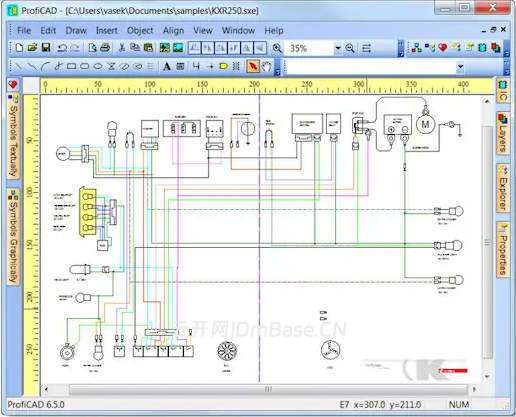
Task: Open the Align menu
Action: click(x=173, y=31)
